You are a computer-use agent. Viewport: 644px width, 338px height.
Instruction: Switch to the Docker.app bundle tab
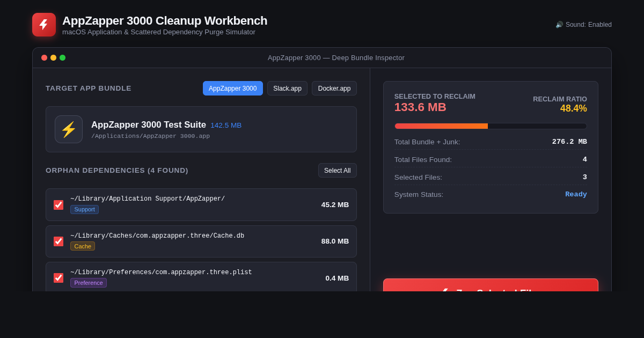(334, 89)
